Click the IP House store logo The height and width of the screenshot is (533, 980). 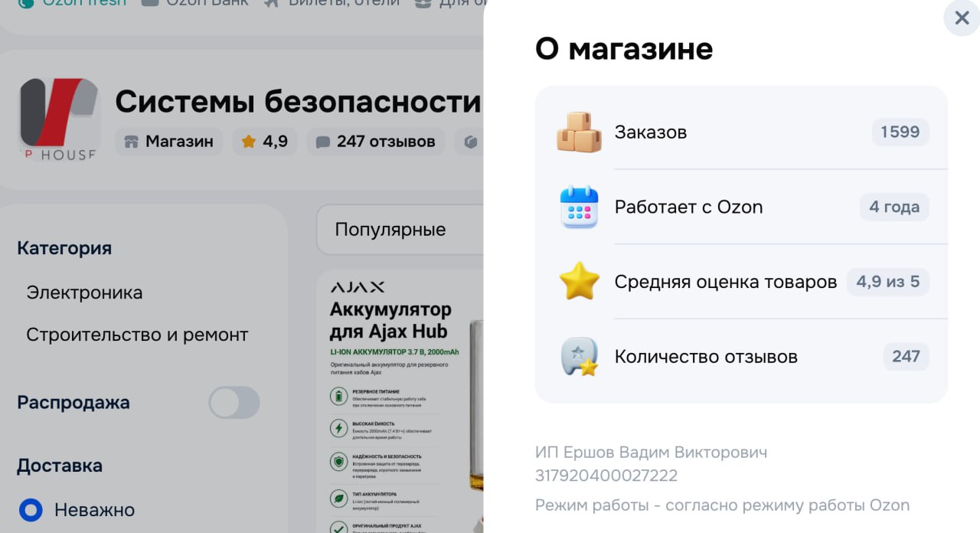click(x=59, y=119)
